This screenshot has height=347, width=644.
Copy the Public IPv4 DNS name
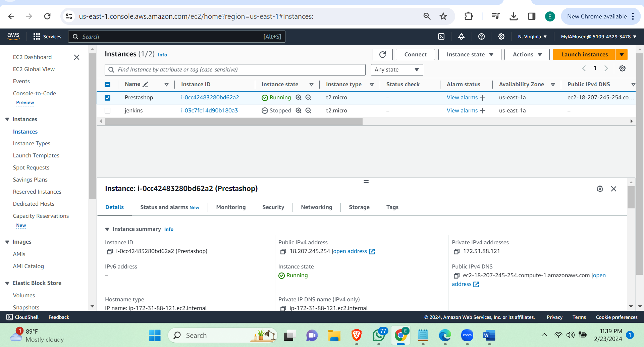tap(457, 276)
